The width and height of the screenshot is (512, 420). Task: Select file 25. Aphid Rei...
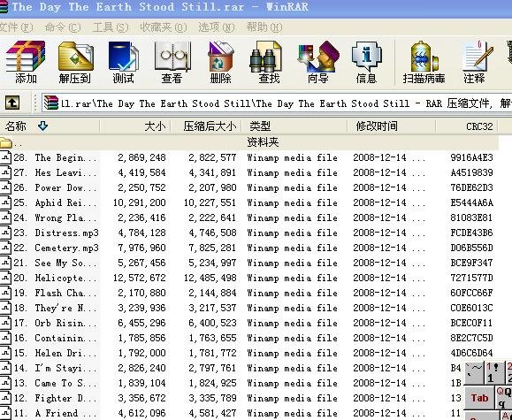coord(247,202)
